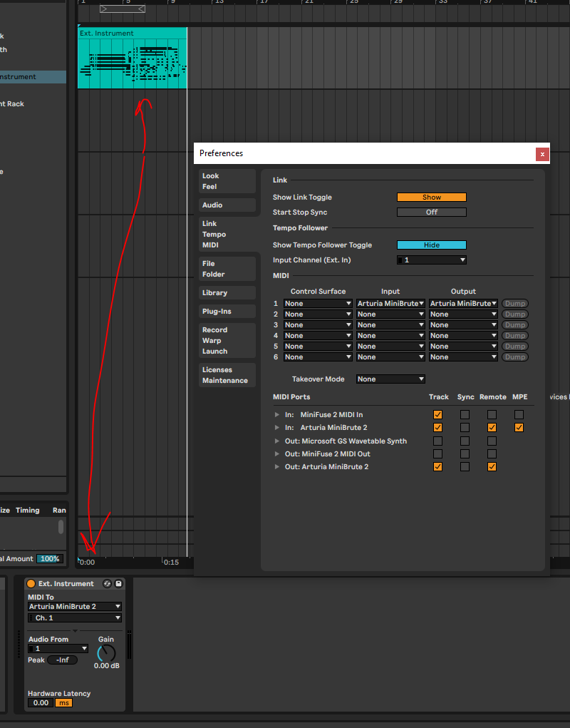Toggle the Ext. Instrument device activator
The height and width of the screenshot is (728, 570).
[31, 583]
